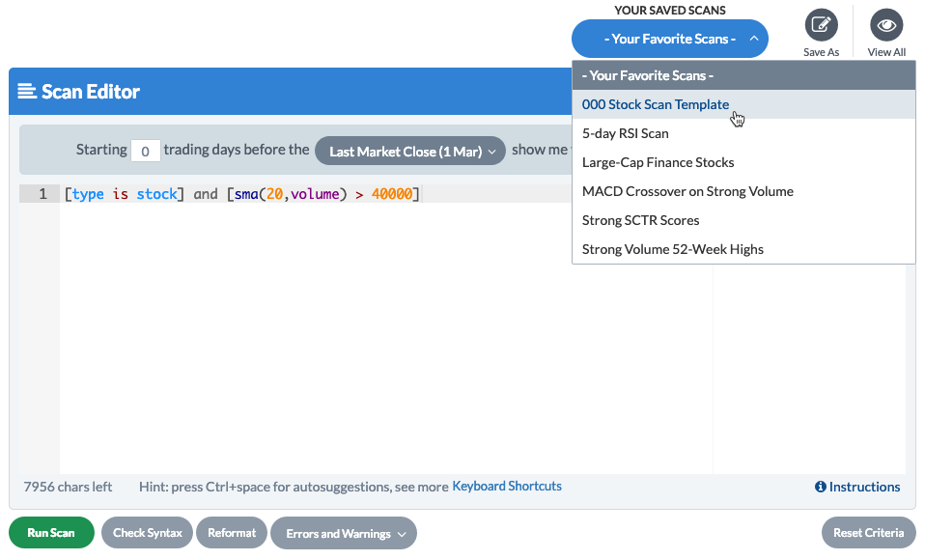The width and height of the screenshot is (925, 560).
Task: Pick MACD Crossover on Strong Volume
Action: point(687,191)
